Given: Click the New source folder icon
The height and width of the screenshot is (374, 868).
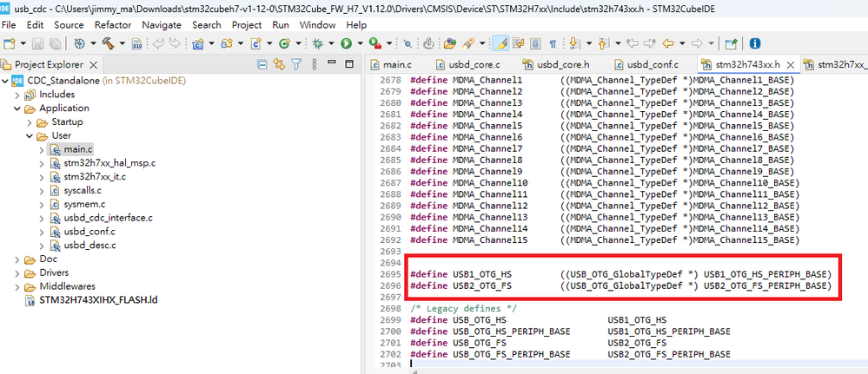Looking at the screenshot, I should [x=226, y=43].
